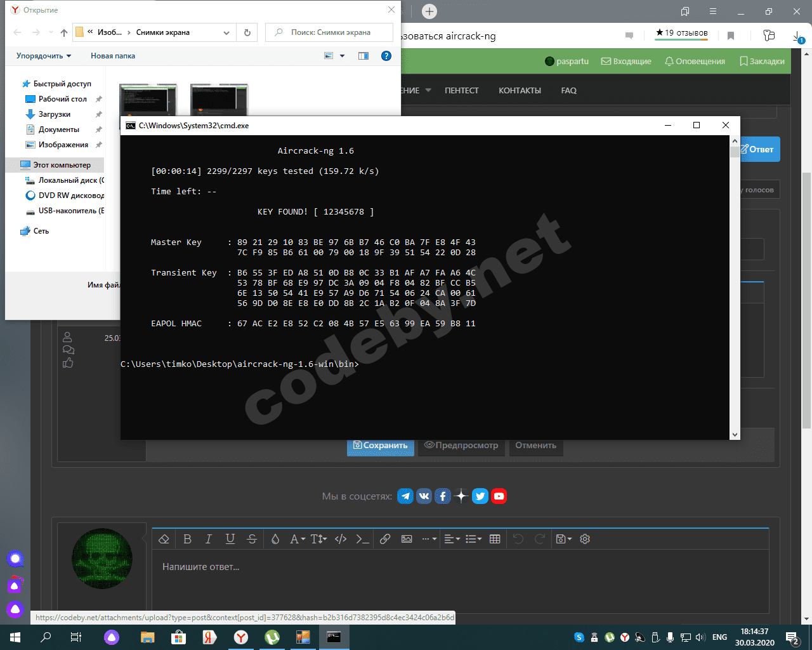Image resolution: width=812 pixels, height=650 pixels.
Task: Open the Telegram social link icon
Action: (405, 496)
